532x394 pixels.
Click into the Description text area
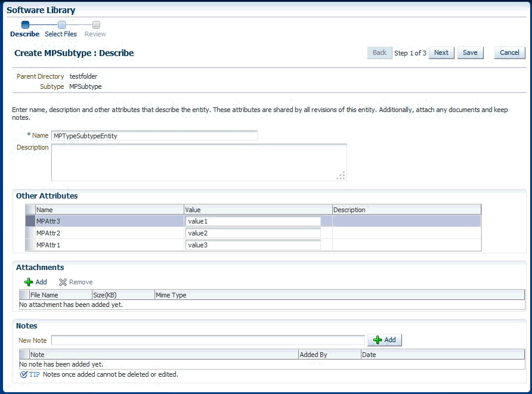pyautogui.click(x=199, y=162)
